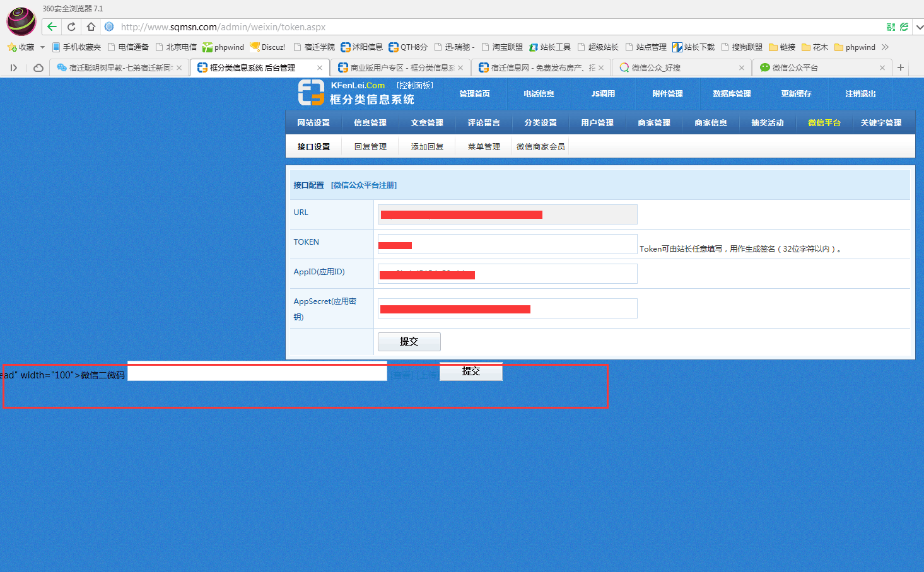Screen dimensions: 924x572
Task: Open the 微信公众平台注册 link
Action: pos(364,185)
